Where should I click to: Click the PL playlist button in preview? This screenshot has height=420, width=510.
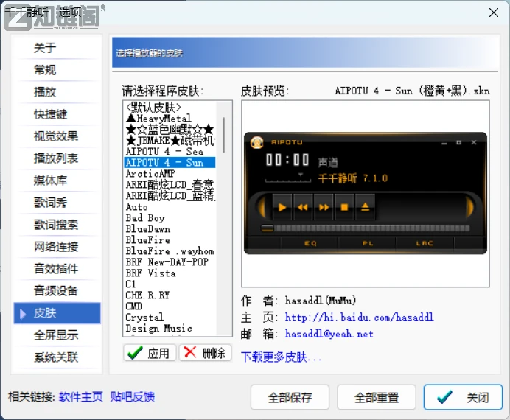[368, 243]
